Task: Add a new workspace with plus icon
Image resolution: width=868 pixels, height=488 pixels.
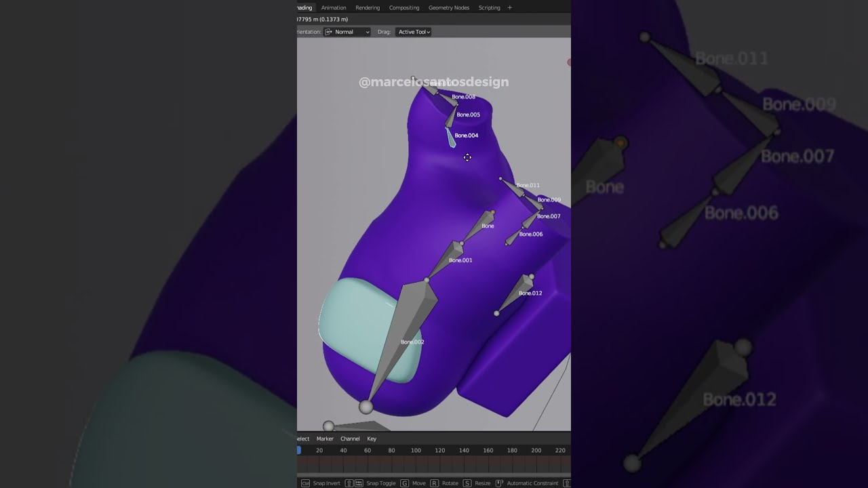Action: (x=510, y=7)
